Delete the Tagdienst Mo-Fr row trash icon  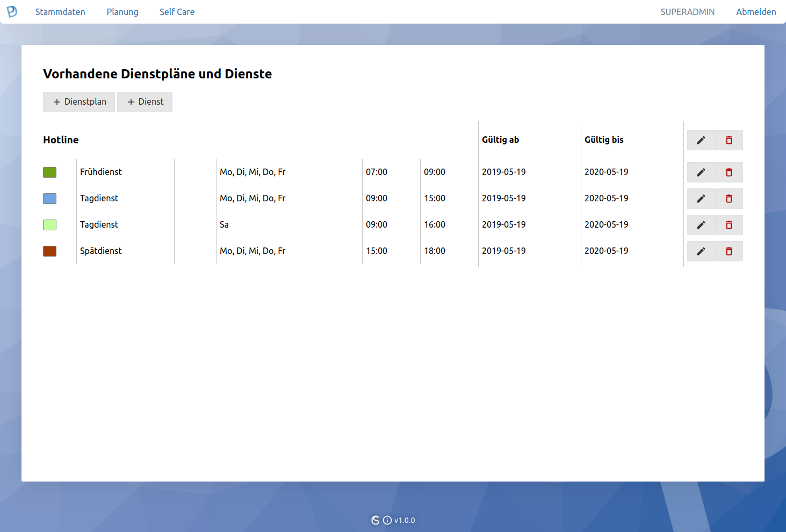729,199
